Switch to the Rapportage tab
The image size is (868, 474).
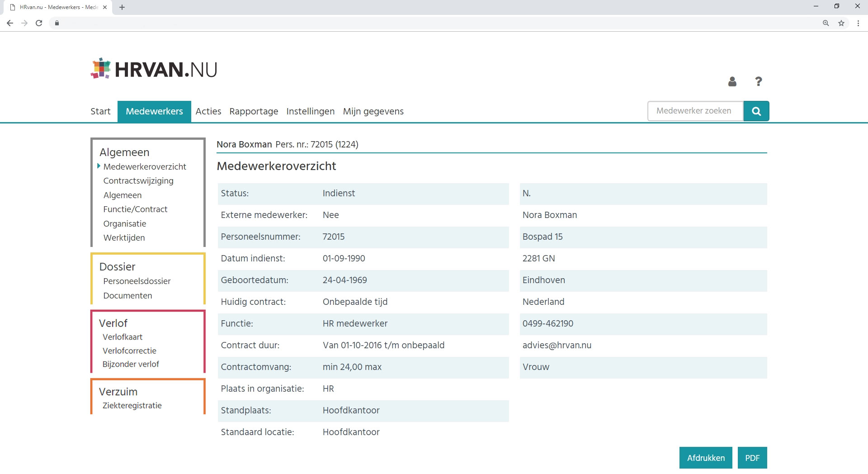coord(254,111)
